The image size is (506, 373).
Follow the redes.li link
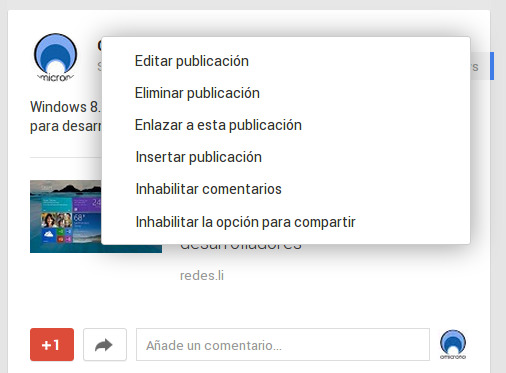pos(202,276)
